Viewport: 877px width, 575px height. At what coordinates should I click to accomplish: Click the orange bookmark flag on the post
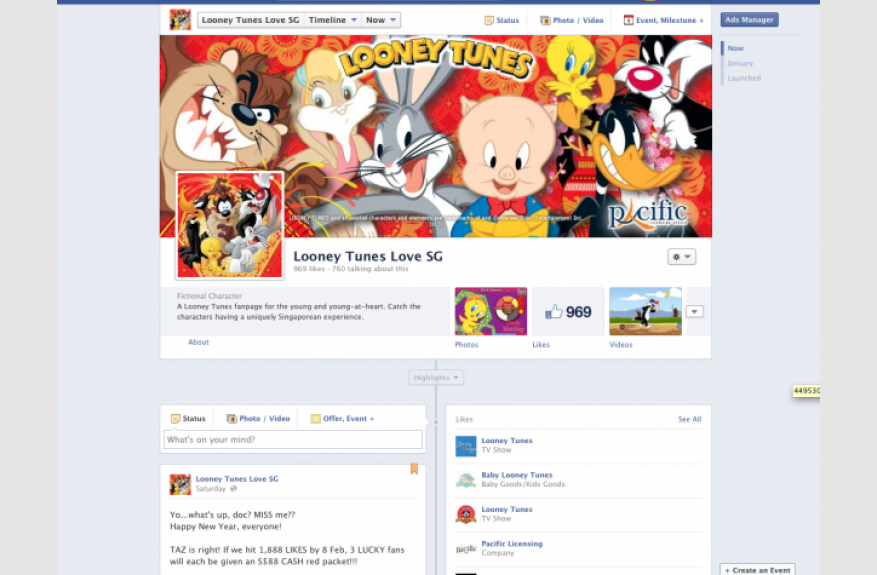click(x=414, y=469)
